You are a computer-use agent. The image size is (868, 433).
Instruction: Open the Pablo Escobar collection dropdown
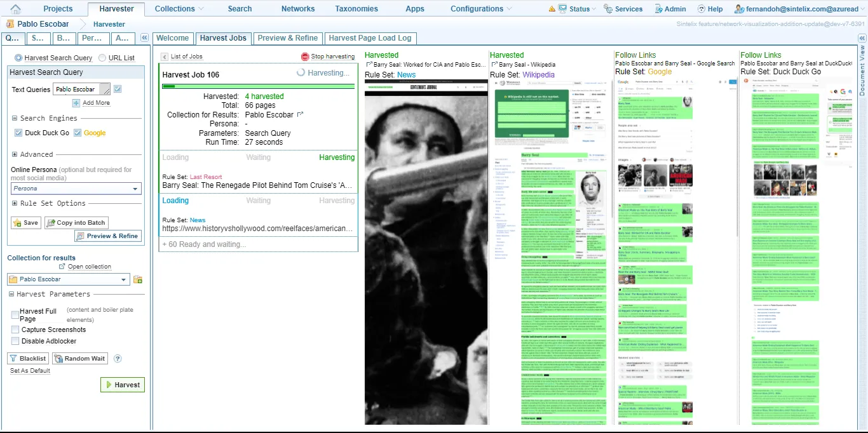coord(124,279)
